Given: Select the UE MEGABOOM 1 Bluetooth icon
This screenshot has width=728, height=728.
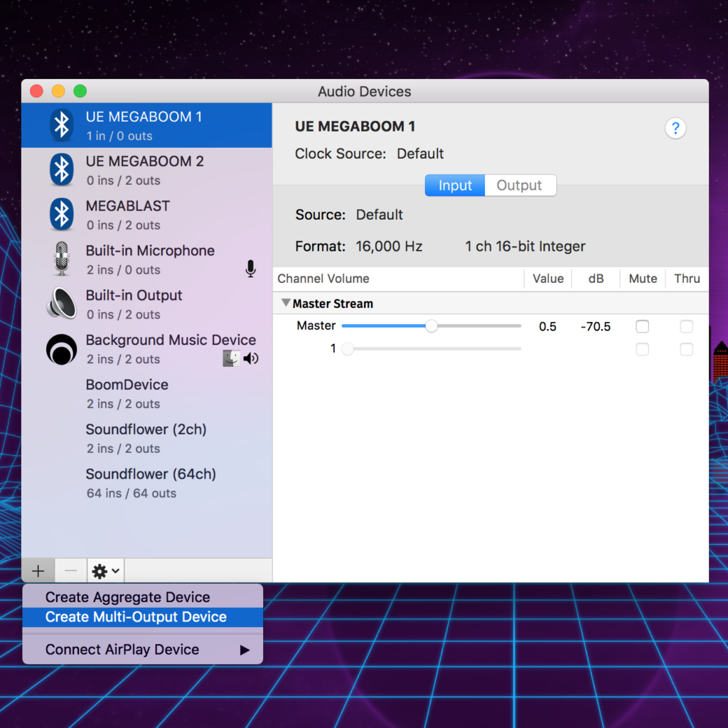Looking at the screenshot, I should click(61, 125).
